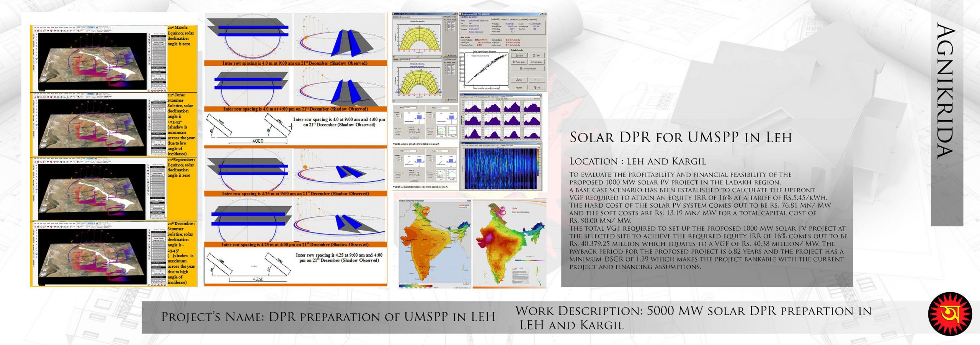The height and width of the screenshot is (345, 980).
Task: Open Predefined graphs in Detailed results
Action: click(519, 62)
